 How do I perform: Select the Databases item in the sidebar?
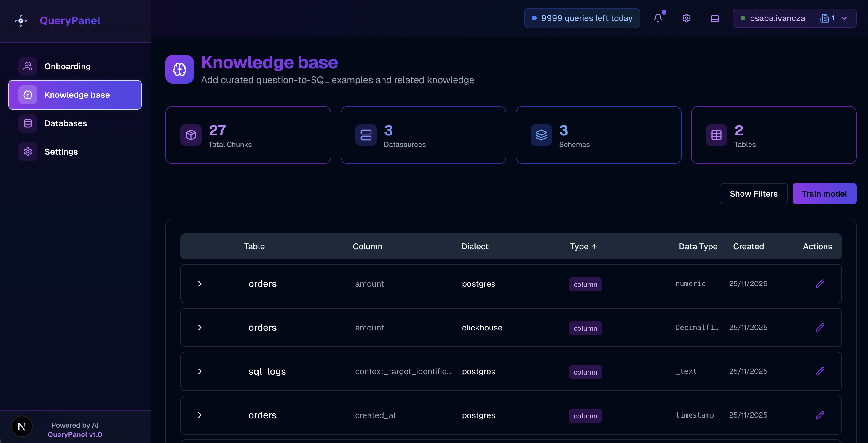click(66, 123)
